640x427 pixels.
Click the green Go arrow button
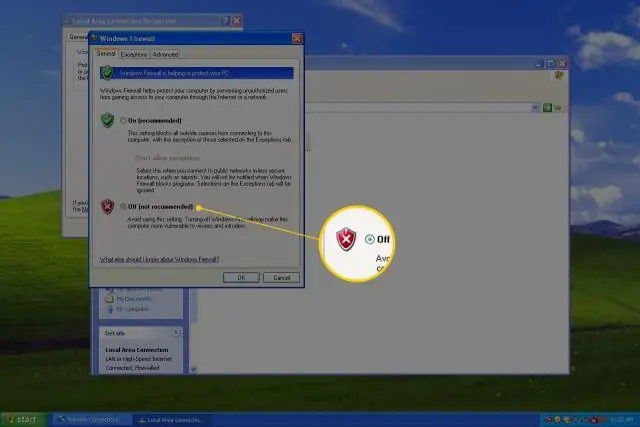coord(548,106)
